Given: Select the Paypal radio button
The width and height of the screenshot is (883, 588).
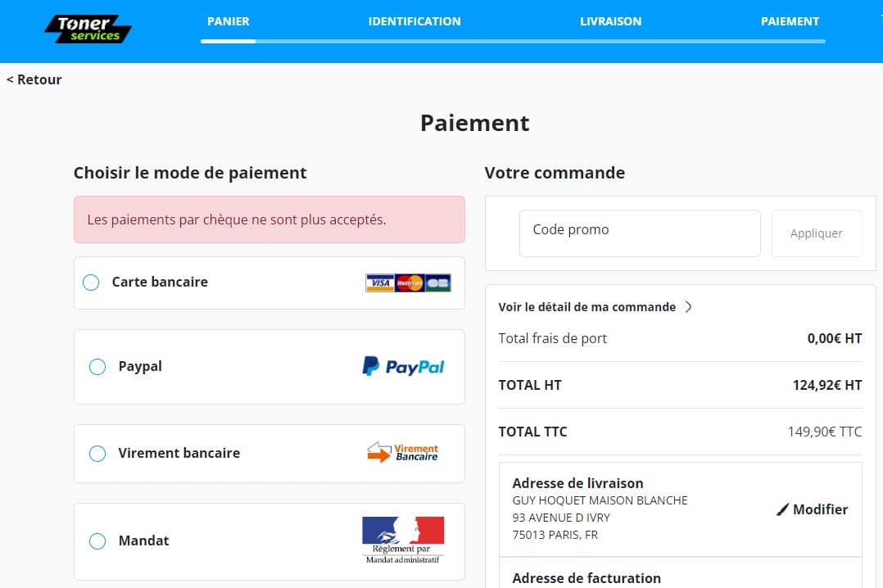Looking at the screenshot, I should (x=97, y=367).
